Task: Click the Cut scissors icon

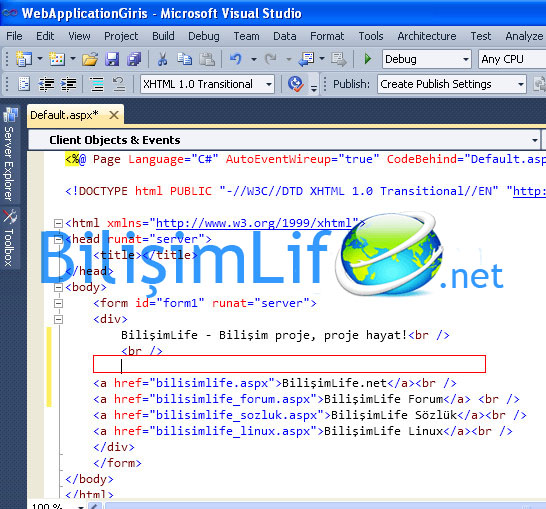Action: 162,59
